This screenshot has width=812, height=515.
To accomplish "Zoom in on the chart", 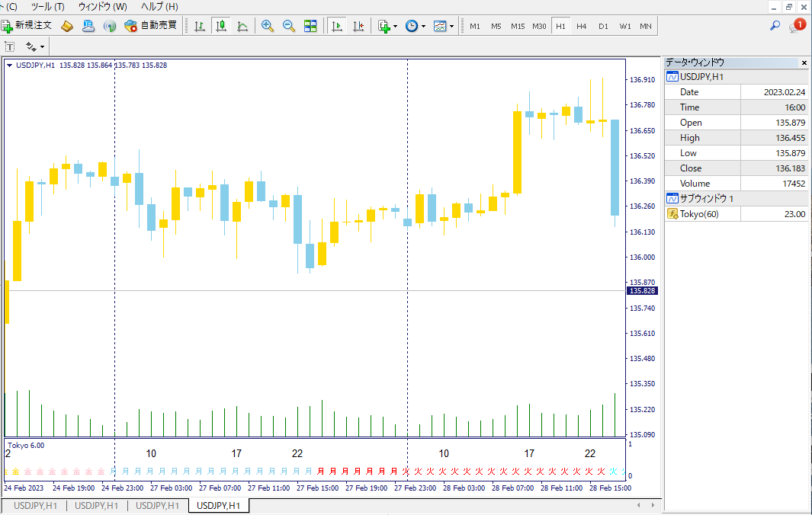I will tap(267, 26).
